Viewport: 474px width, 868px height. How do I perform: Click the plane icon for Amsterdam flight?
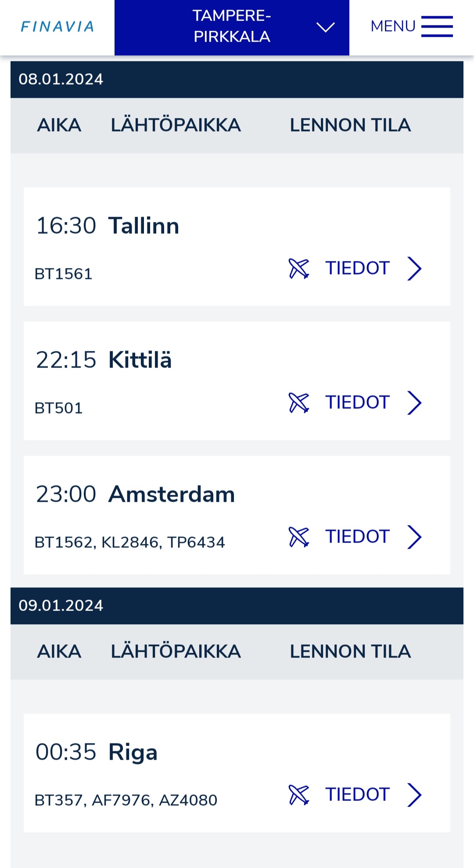click(299, 537)
